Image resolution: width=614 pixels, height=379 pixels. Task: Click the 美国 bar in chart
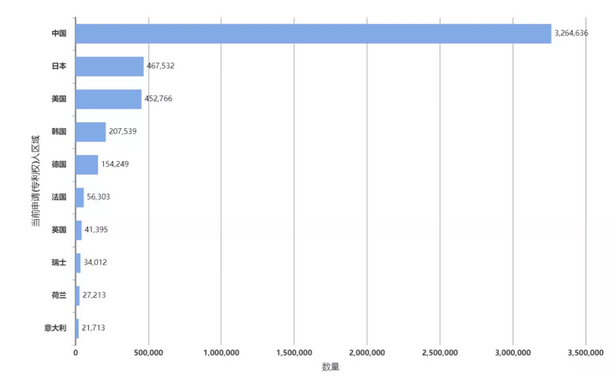tap(108, 99)
